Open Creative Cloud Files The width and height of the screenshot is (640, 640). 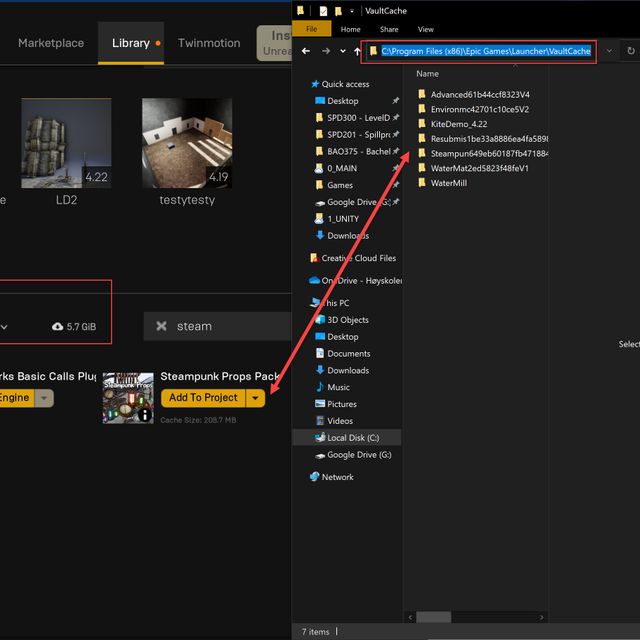coord(358,258)
